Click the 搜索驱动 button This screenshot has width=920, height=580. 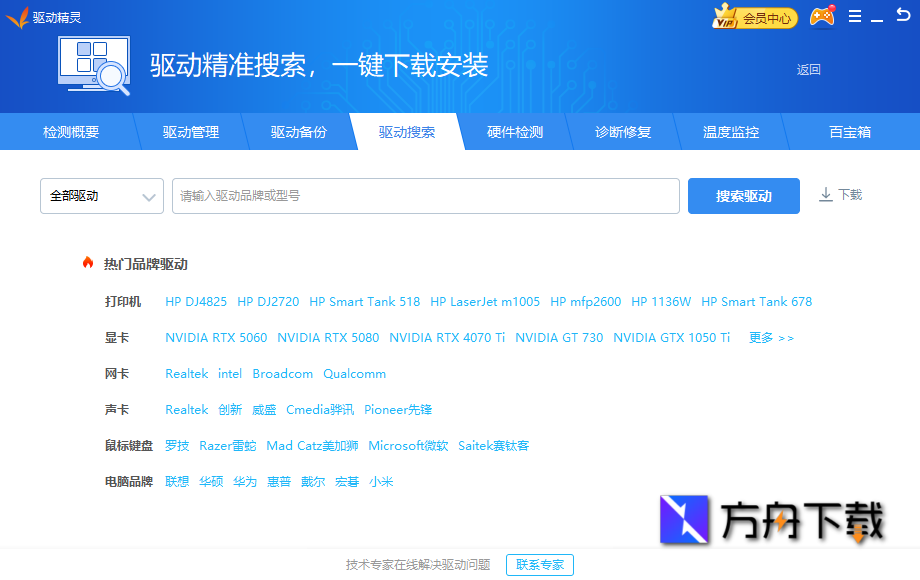(x=743, y=195)
